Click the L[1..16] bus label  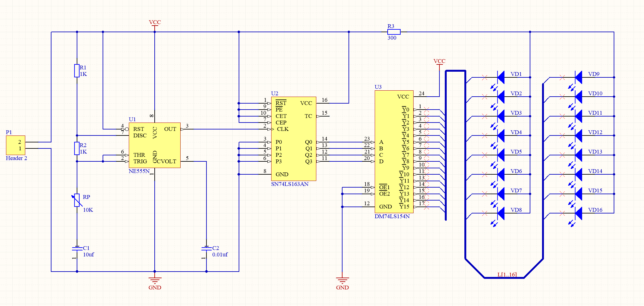click(507, 274)
